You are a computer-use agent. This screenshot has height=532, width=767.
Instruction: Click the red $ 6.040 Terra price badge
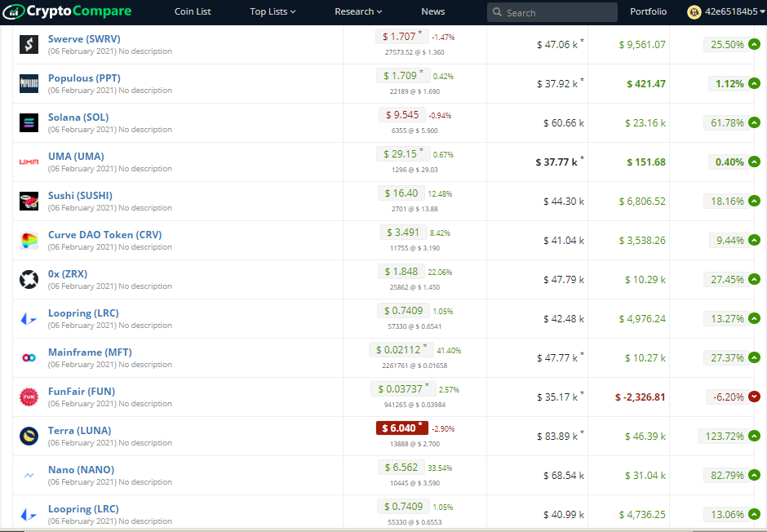click(402, 428)
